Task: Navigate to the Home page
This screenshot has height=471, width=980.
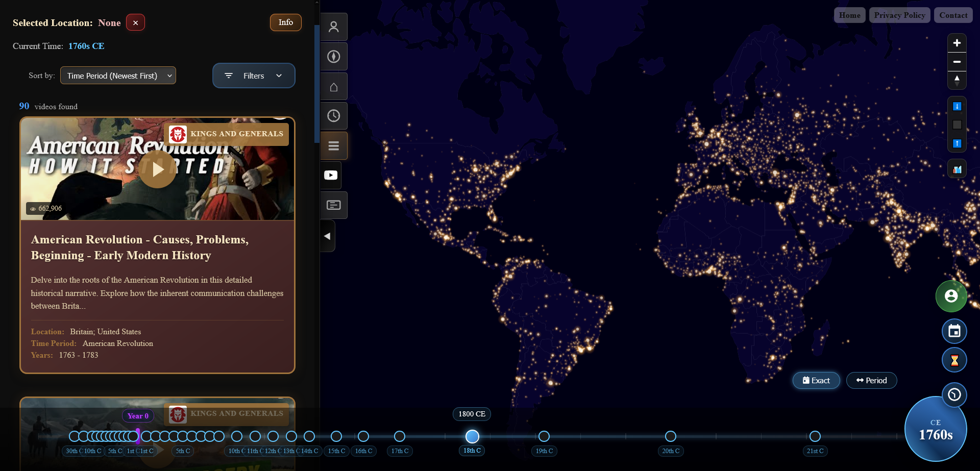Action: 850,15
